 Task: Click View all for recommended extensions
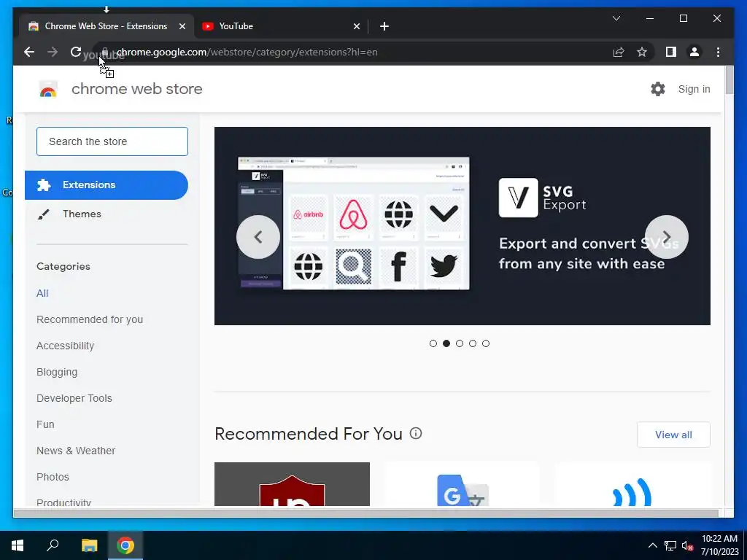pos(673,435)
